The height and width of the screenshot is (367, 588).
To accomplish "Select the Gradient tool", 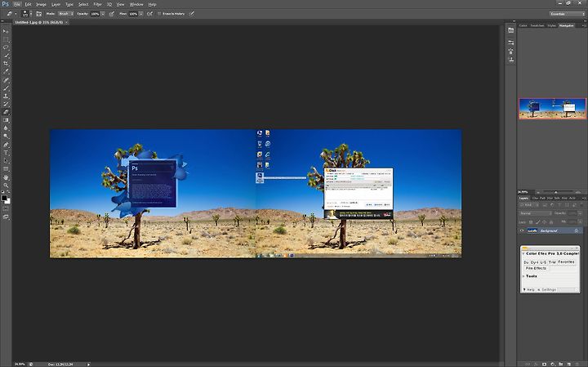I will click(x=6, y=120).
